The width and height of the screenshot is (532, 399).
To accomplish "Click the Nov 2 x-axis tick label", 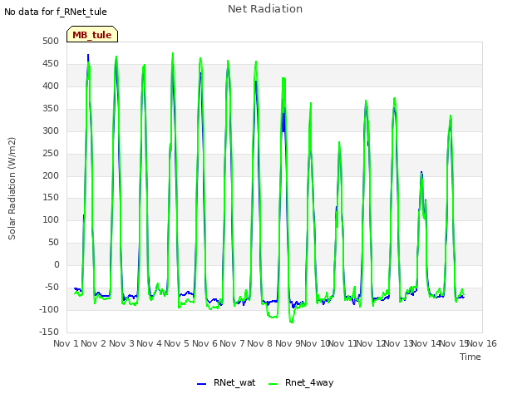I will click(94, 343).
